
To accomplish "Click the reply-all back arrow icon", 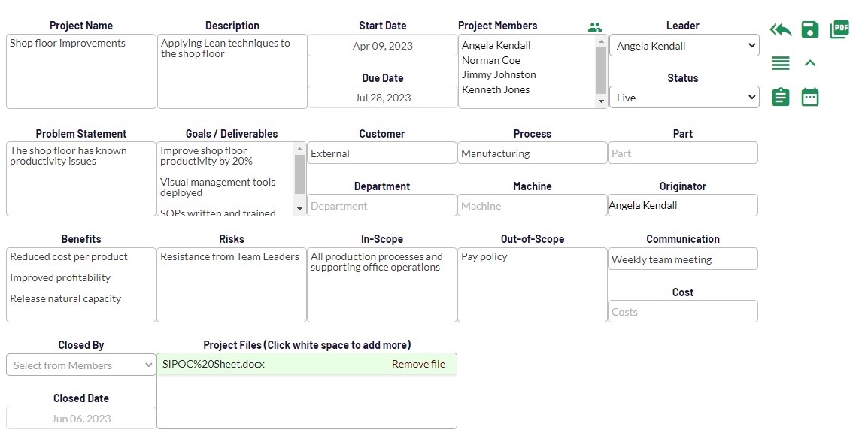I will [x=781, y=30].
